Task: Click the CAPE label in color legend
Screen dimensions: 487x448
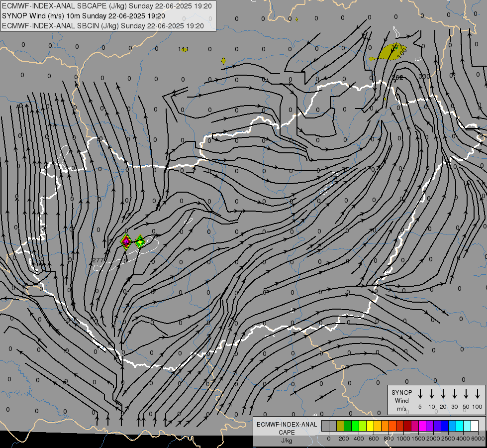Action: (287, 433)
